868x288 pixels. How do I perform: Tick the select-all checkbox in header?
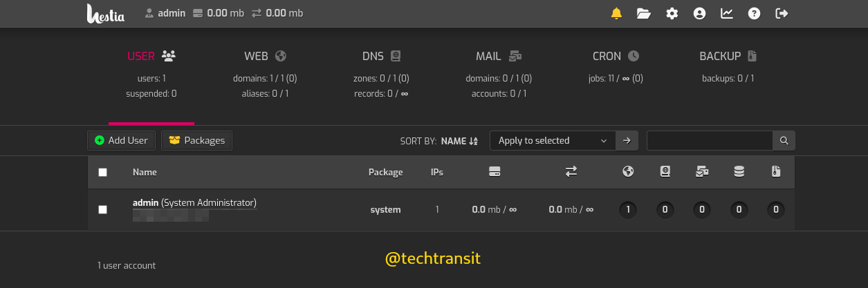click(x=103, y=173)
